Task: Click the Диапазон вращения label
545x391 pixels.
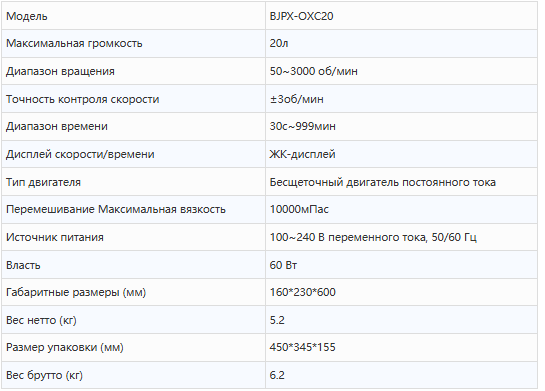Action: (x=60, y=71)
